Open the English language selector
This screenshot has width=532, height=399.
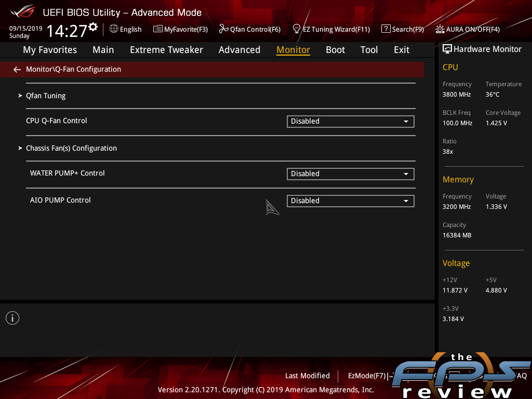coord(126,29)
